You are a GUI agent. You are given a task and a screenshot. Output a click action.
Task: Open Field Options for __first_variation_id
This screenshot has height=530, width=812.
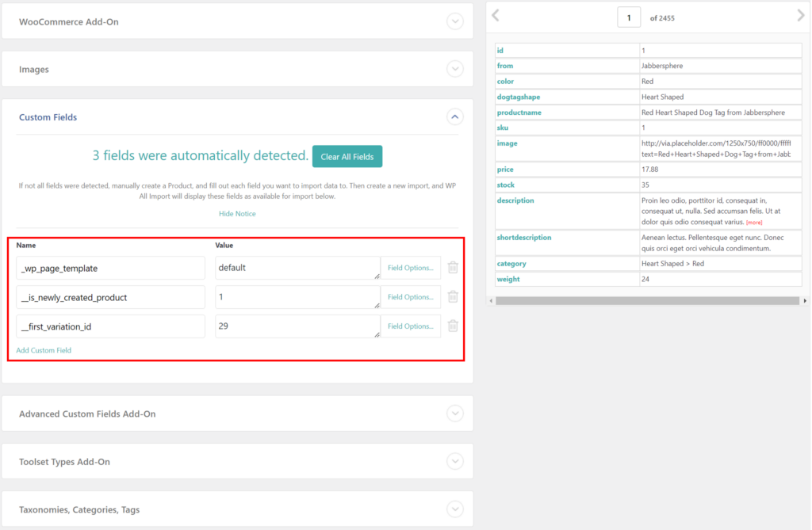[410, 326]
